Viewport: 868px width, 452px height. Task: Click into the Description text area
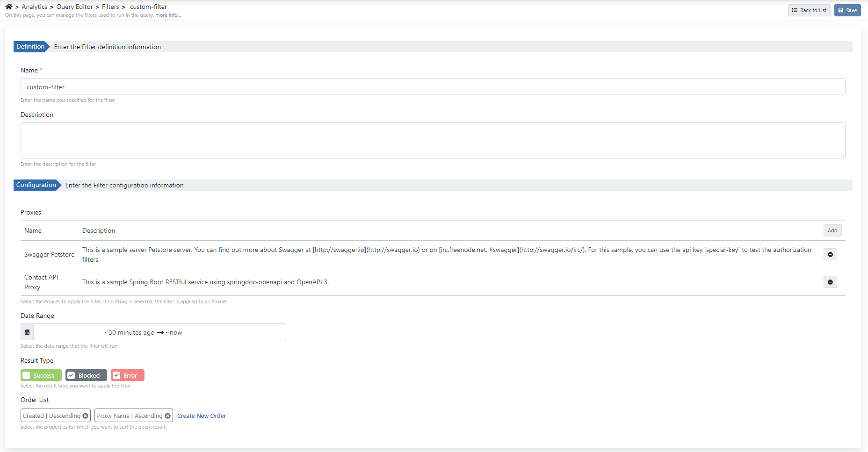pyautogui.click(x=433, y=140)
